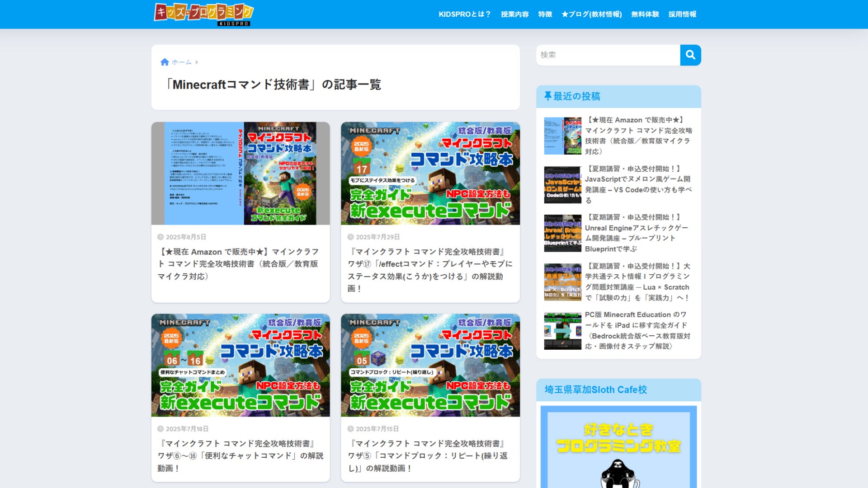This screenshot has height=488, width=868.
Task: Click page title 「Minecraftコマンド技術書」の記事一覧
Action: (272, 84)
